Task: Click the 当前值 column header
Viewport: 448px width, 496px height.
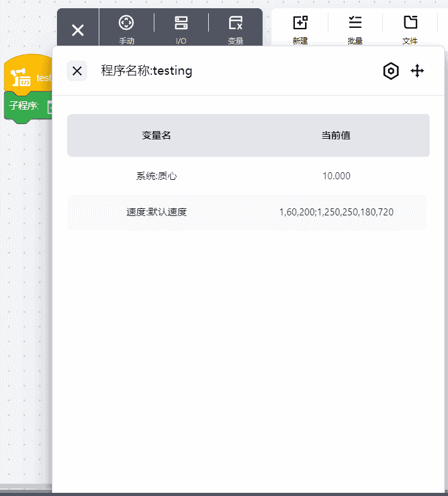Action: pyautogui.click(x=336, y=136)
